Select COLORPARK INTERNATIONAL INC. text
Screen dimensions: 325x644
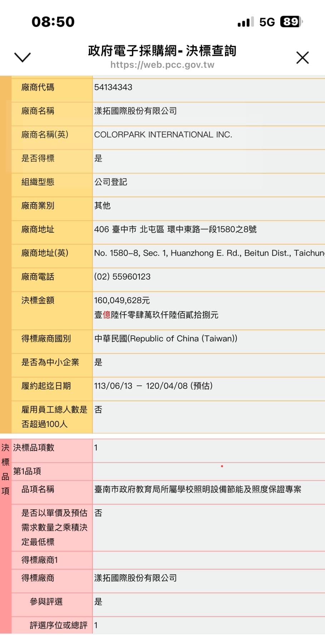163,135
